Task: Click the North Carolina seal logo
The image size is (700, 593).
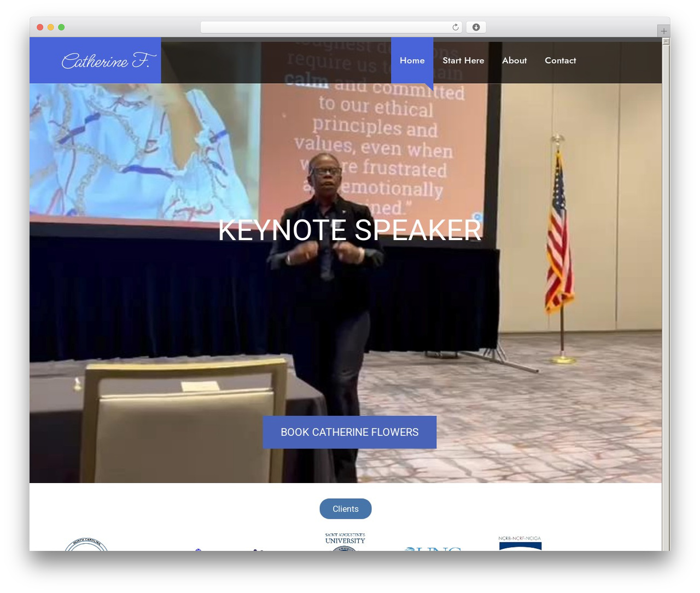Action: 86,544
